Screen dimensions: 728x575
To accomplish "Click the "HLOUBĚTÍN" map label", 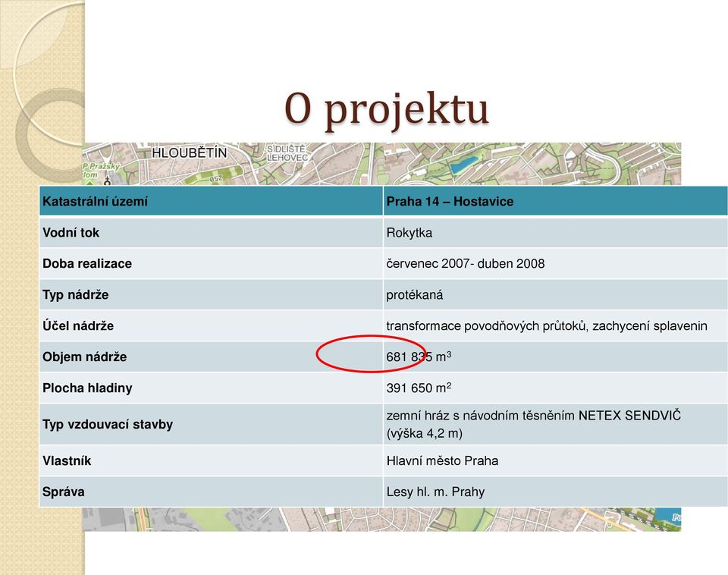I will pyautogui.click(x=190, y=152).
